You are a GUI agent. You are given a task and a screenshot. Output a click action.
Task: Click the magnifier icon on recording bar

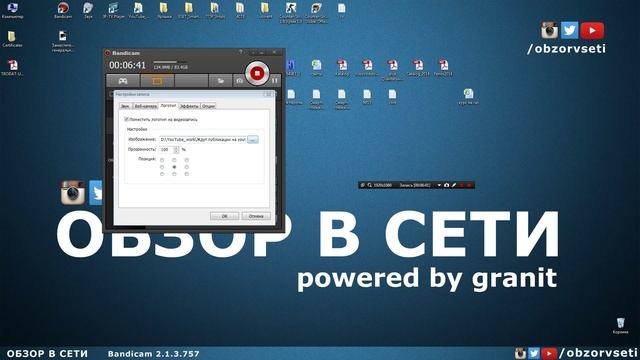(369, 185)
